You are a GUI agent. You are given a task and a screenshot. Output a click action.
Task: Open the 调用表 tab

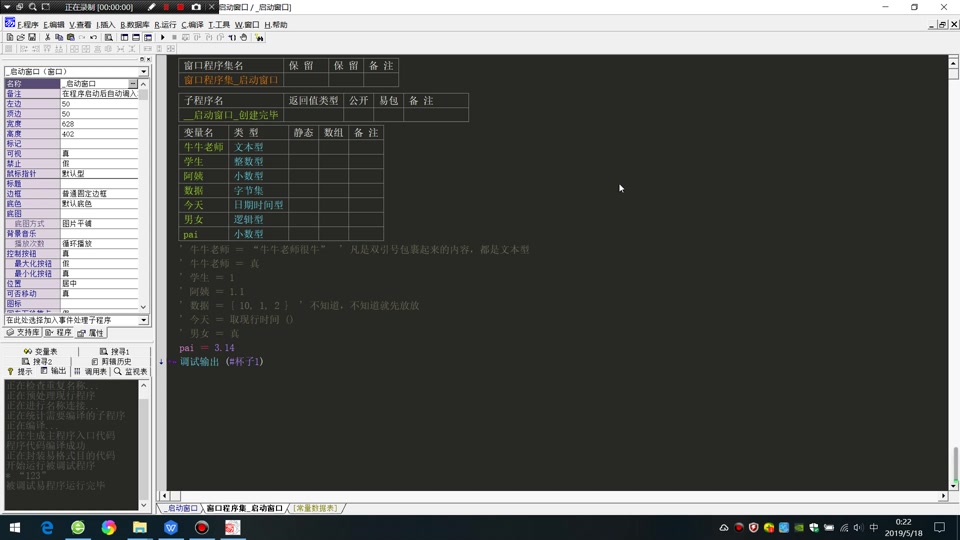90,371
